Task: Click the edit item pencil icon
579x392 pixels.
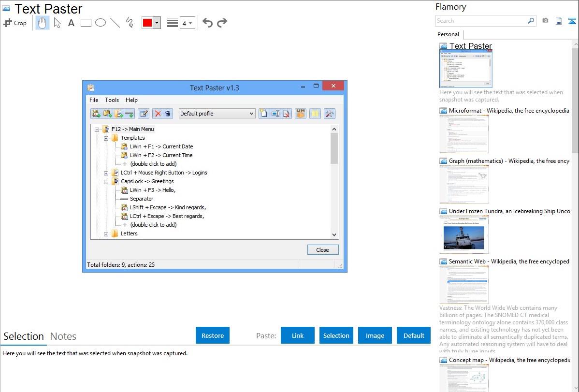Action: click(x=144, y=114)
